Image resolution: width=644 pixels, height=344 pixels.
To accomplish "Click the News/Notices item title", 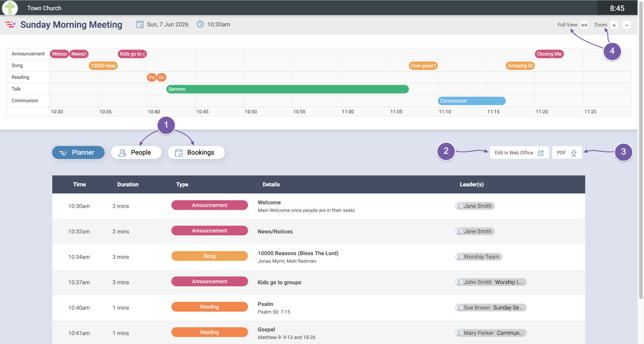I will [x=275, y=231].
